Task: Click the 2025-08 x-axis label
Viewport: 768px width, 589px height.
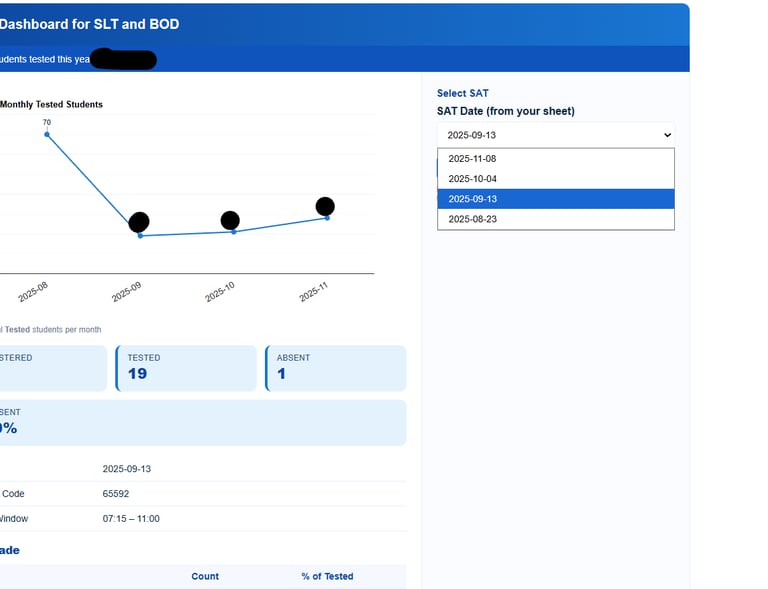Action: [33, 292]
